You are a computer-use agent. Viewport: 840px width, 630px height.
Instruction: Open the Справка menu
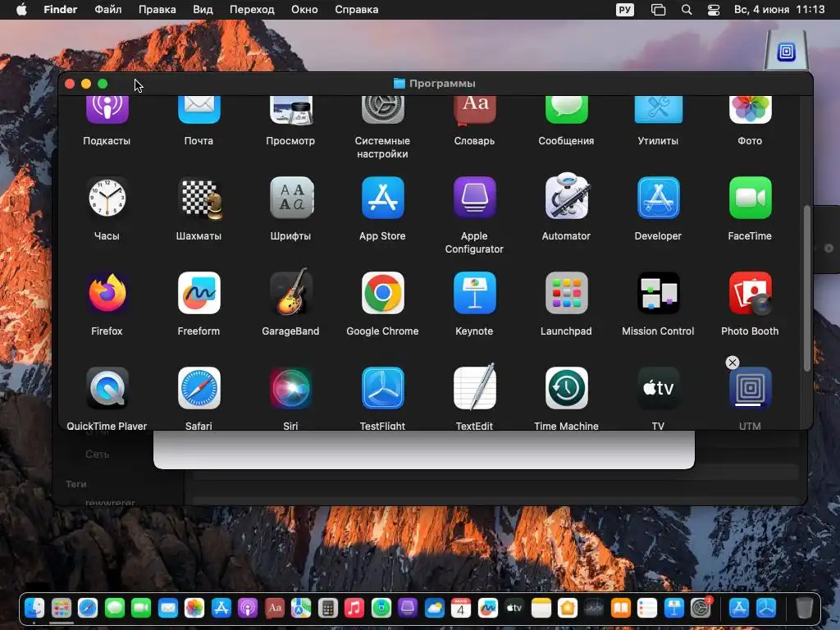pyautogui.click(x=356, y=10)
